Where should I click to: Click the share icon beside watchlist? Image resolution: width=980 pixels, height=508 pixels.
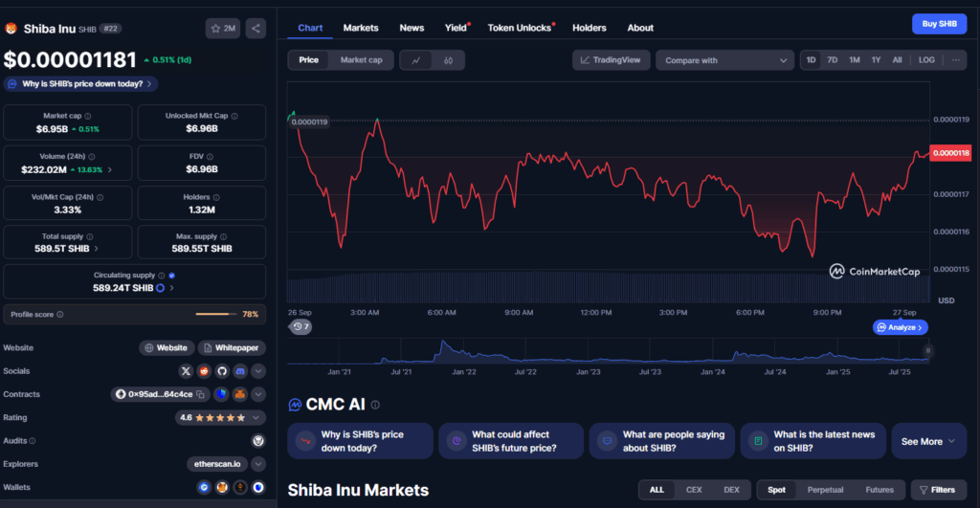tap(256, 29)
